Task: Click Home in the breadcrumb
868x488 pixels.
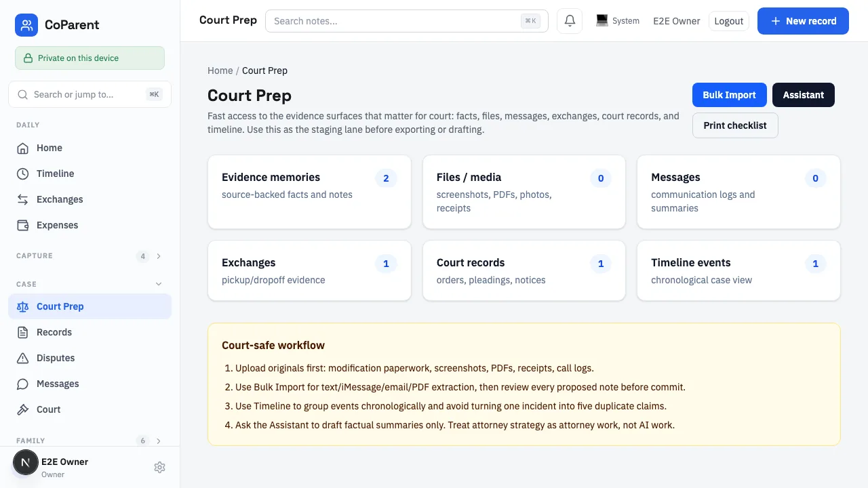Action: (x=220, y=70)
